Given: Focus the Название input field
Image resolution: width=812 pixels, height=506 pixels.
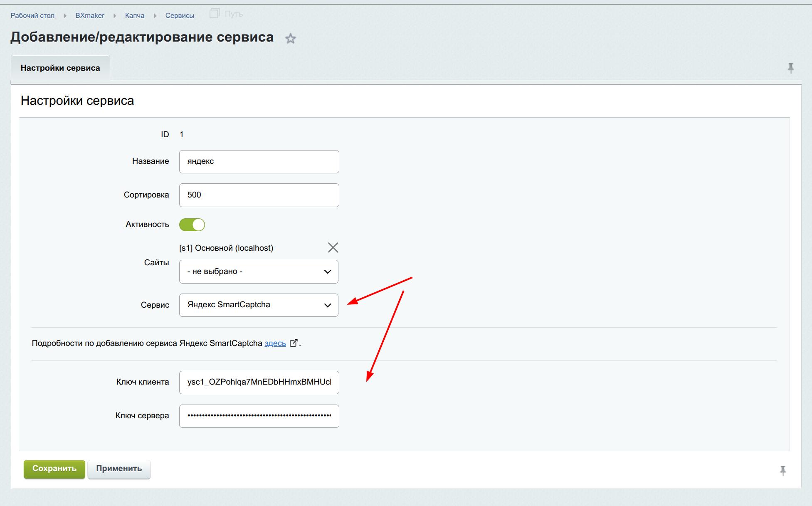Looking at the screenshot, I should [x=259, y=162].
